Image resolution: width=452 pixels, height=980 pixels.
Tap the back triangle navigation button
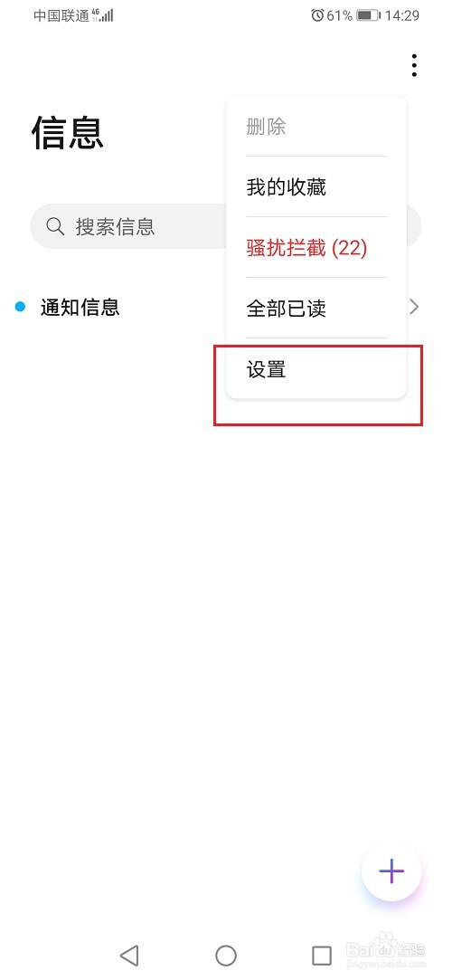(129, 955)
